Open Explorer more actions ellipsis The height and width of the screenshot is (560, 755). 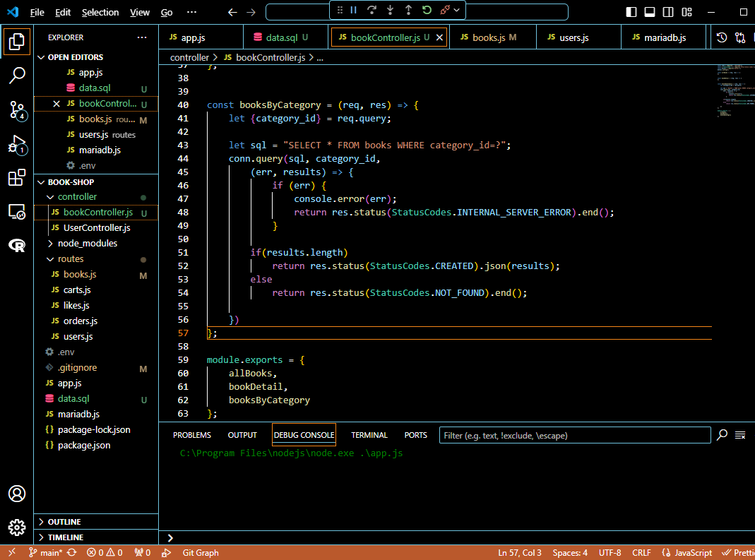coord(141,37)
